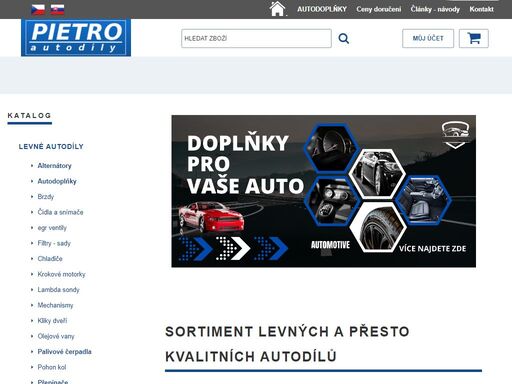
Task: Click the magnifier search icon
Action: click(x=344, y=39)
